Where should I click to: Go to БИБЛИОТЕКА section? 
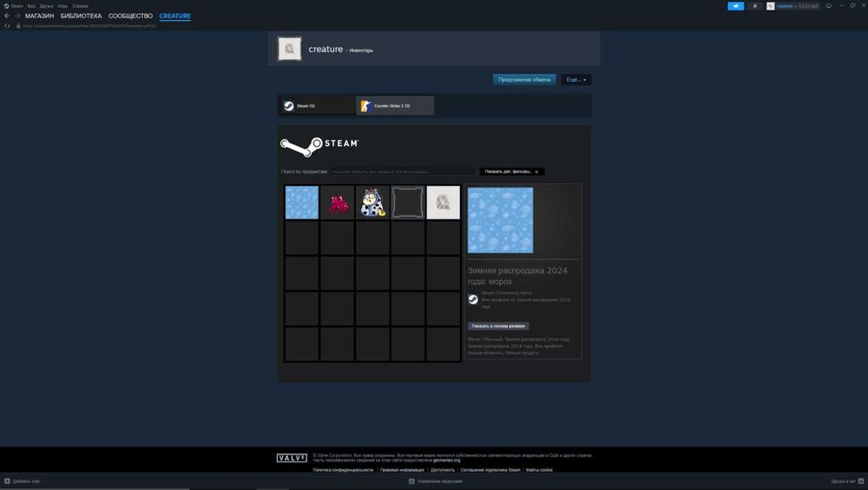(x=81, y=17)
